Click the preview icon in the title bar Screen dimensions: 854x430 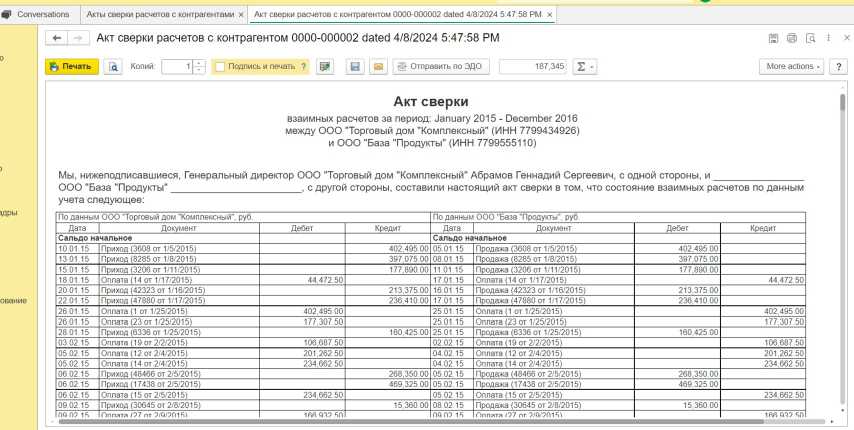point(811,38)
